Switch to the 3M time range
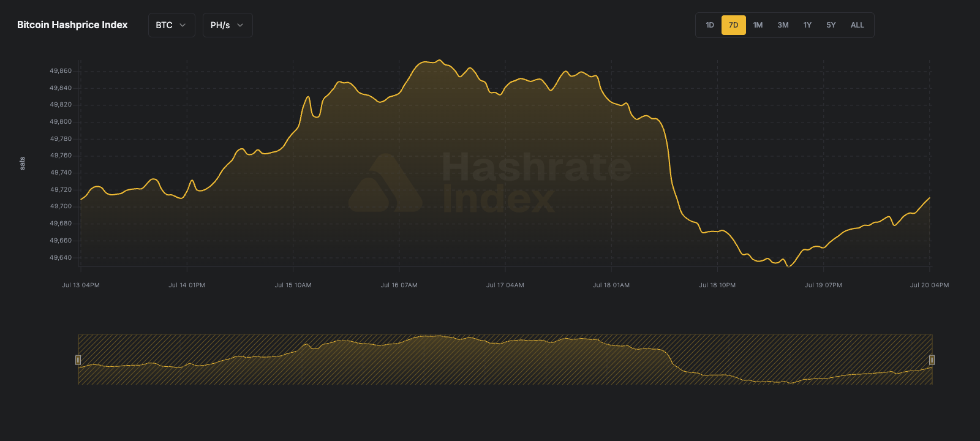980x441 pixels. [783, 25]
